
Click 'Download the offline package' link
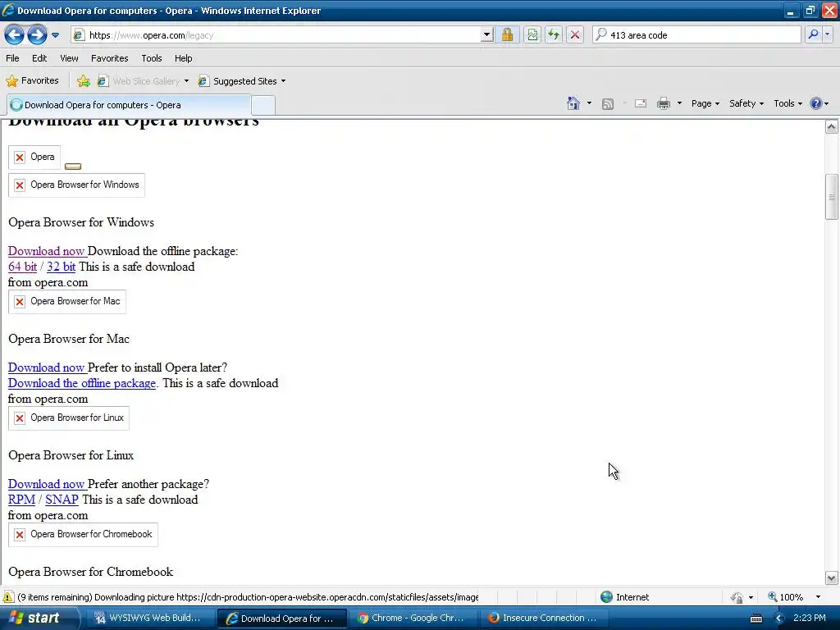tap(82, 383)
